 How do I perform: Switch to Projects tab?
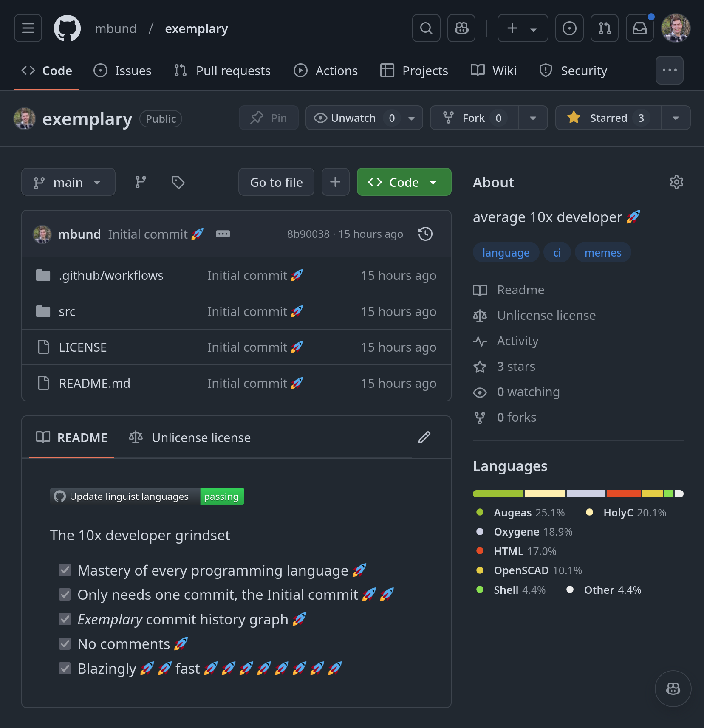click(x=414, y=71)
